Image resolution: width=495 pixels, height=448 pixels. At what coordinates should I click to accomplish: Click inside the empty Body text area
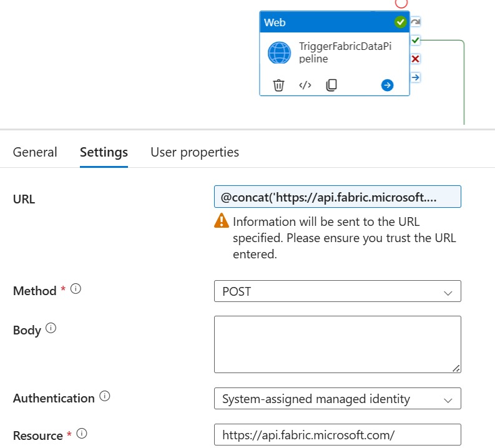tap(338, 344)
